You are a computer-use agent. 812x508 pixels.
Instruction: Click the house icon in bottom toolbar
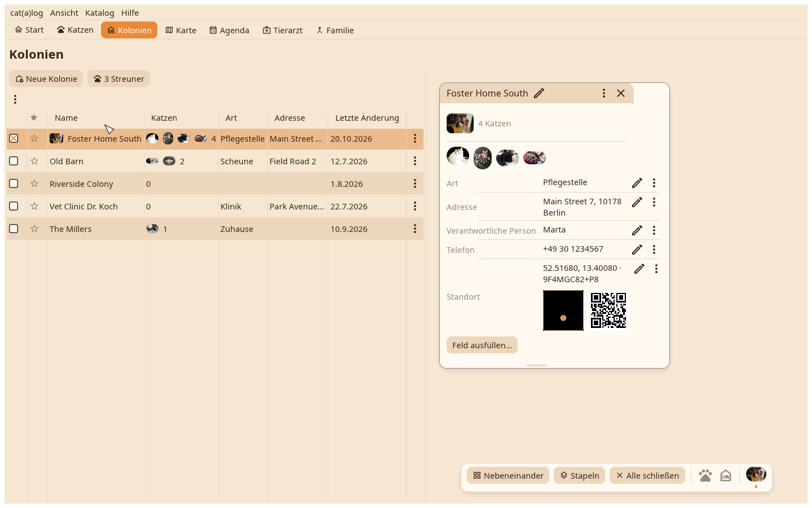(726, 475)
